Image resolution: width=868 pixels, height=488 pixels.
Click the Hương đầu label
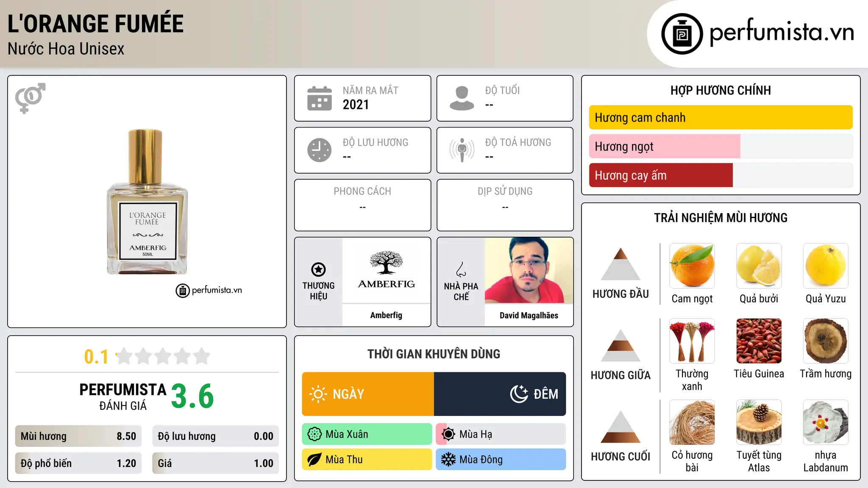(620, 294)
